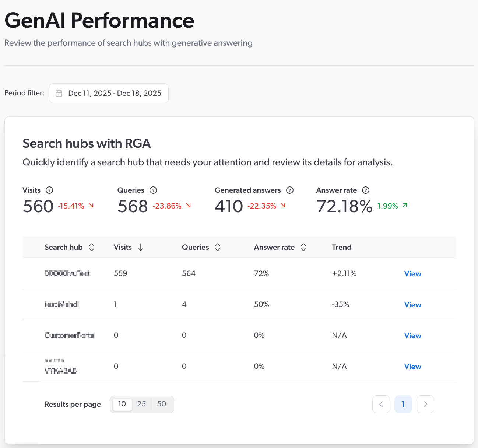This screenshot has height=448, width=478.
Task: Click the Queries column sort chevron
Action: pyautogui.click(x=218, y=247)
